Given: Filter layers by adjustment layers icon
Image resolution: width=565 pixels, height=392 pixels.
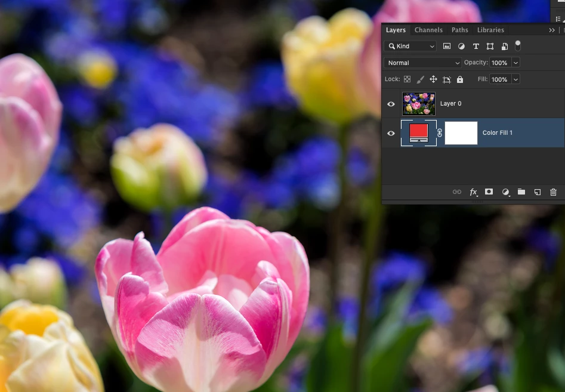Looking at the screenshot, I should click(x=461, y=46).
